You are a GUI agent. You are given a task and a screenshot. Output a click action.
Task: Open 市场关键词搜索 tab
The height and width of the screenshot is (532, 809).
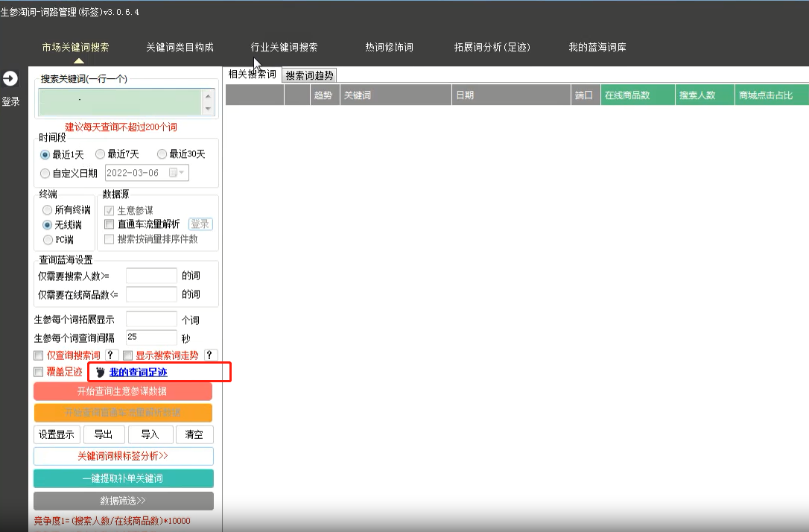[x=76, y=48]
